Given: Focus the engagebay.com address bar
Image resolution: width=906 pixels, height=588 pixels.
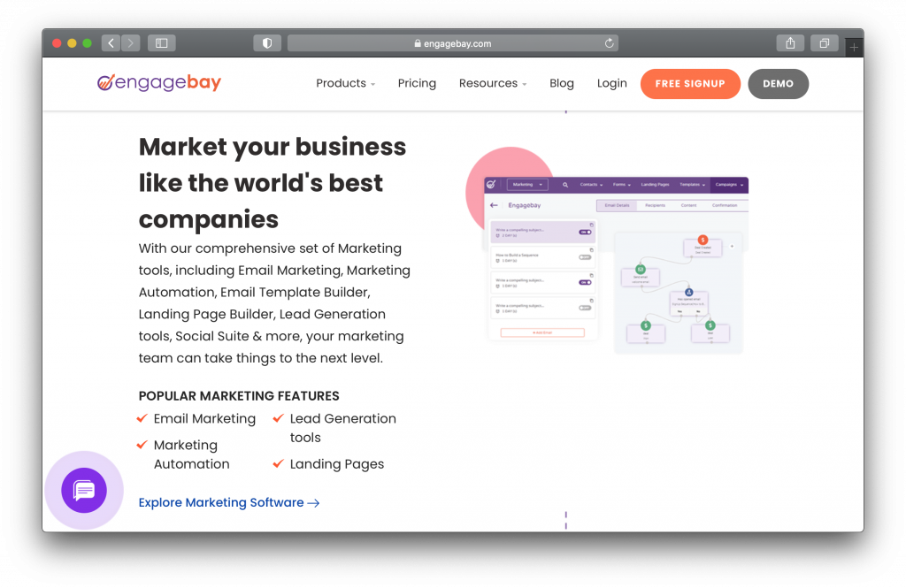Looking at the screenshot, I should [453, 43].
